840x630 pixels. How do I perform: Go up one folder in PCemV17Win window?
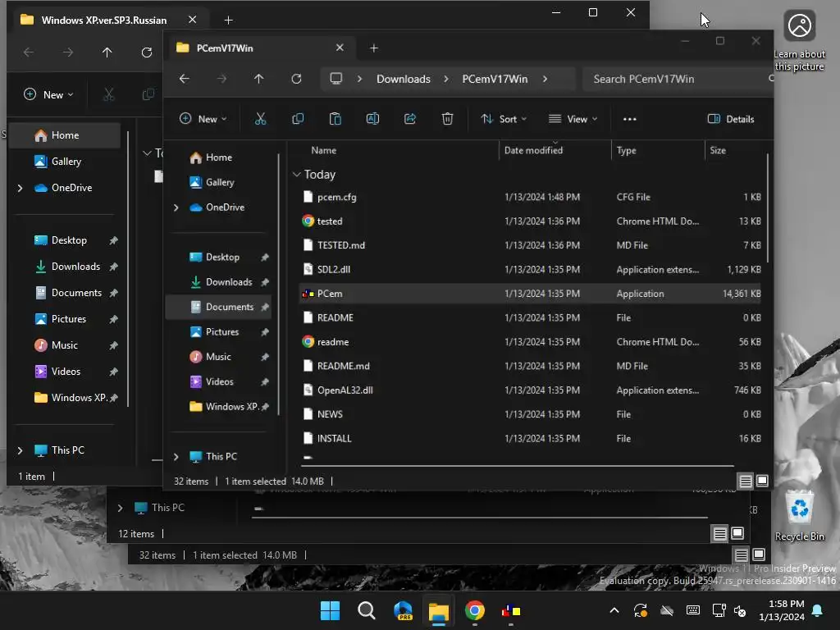258,79
